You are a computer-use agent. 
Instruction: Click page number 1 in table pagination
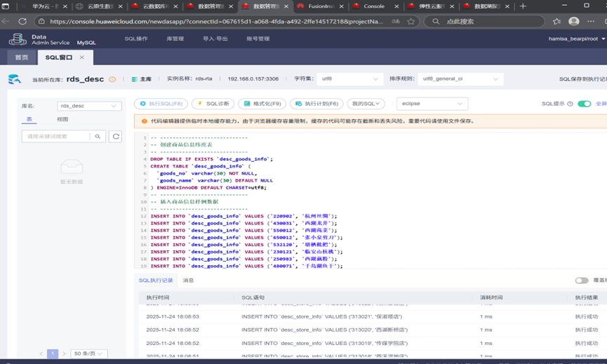[x=53, y=353]
